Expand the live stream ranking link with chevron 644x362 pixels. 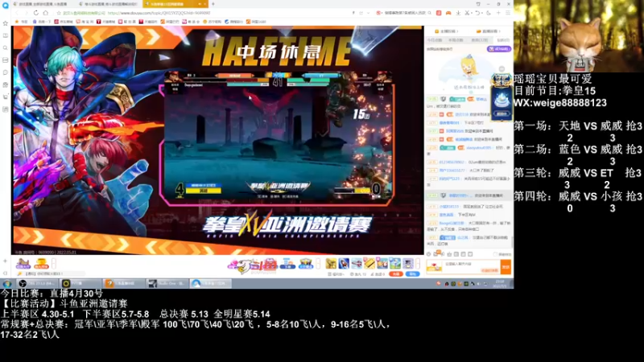pos(489,31)
